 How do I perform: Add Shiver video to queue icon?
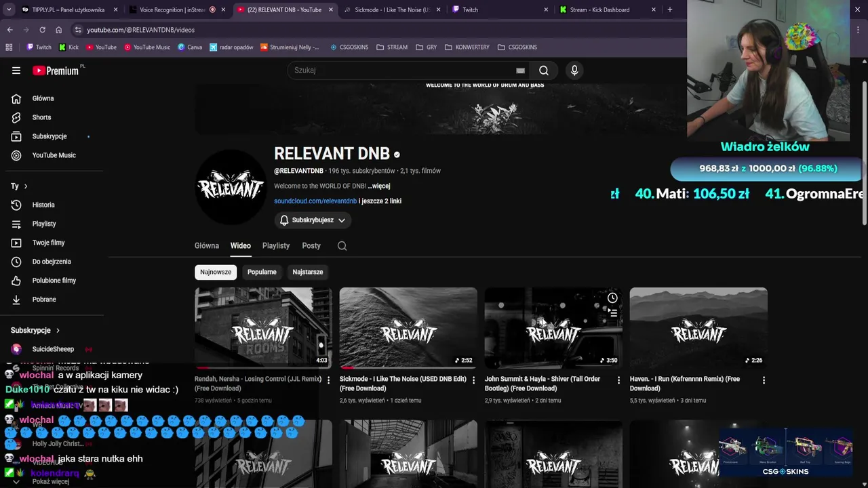[612, 312]
